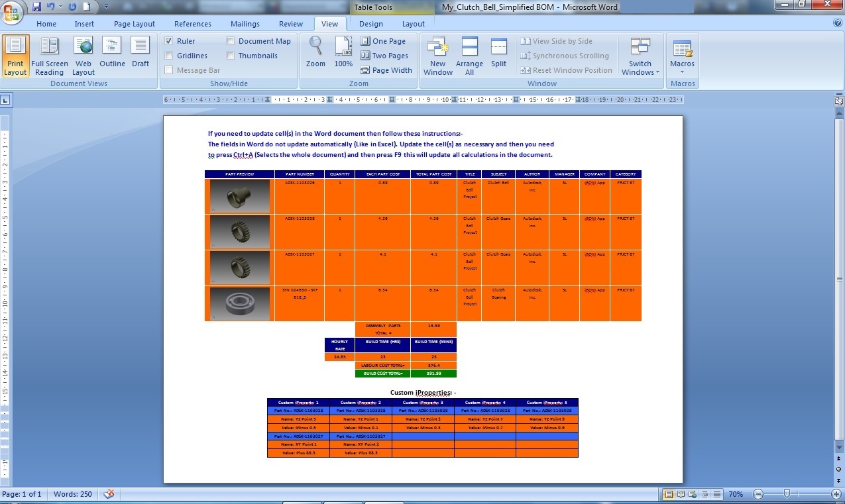
Task: Click the first clutch bell part preview thumbnail
Action: click(x=239, y=196)
